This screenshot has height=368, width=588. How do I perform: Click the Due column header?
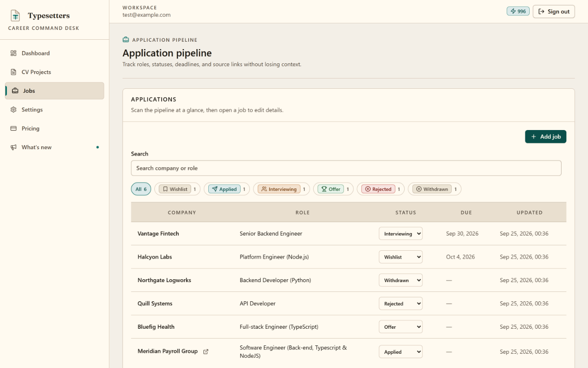[466, 212]
